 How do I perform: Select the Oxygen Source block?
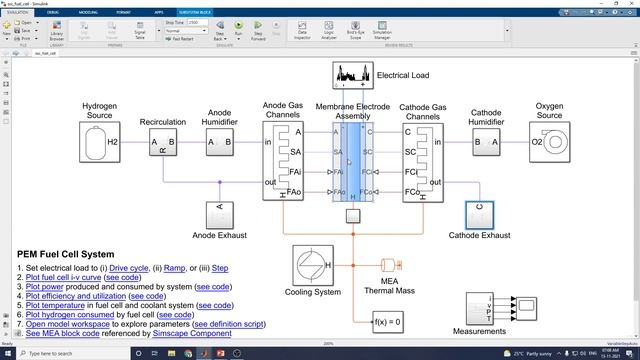coord(549,142)
